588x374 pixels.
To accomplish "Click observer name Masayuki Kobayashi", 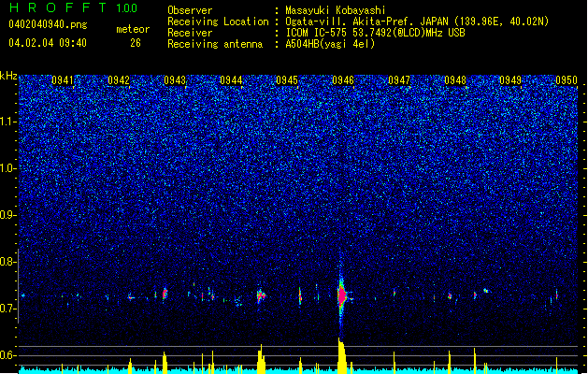I will click(336, 10).
